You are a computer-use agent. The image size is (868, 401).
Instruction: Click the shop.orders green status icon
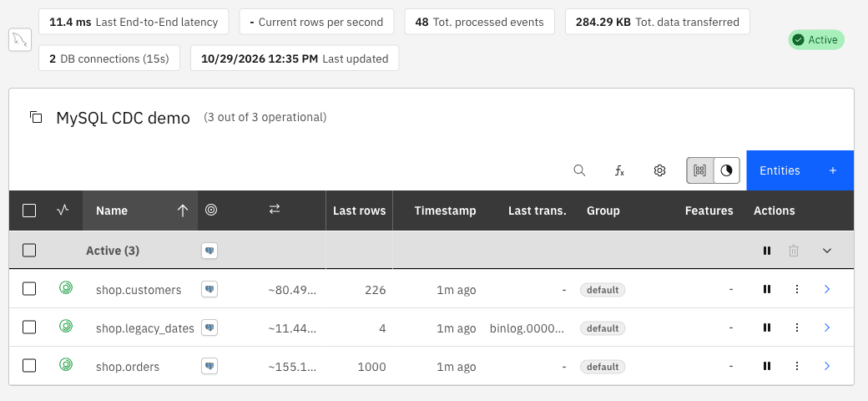coord(66,364)
